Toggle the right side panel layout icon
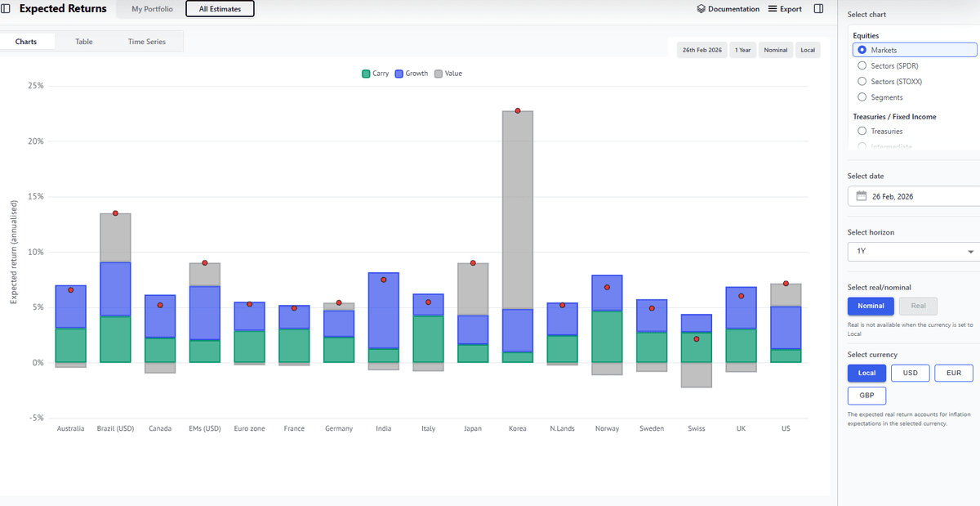This screenshot has width=980, height=506. point(818,8)
